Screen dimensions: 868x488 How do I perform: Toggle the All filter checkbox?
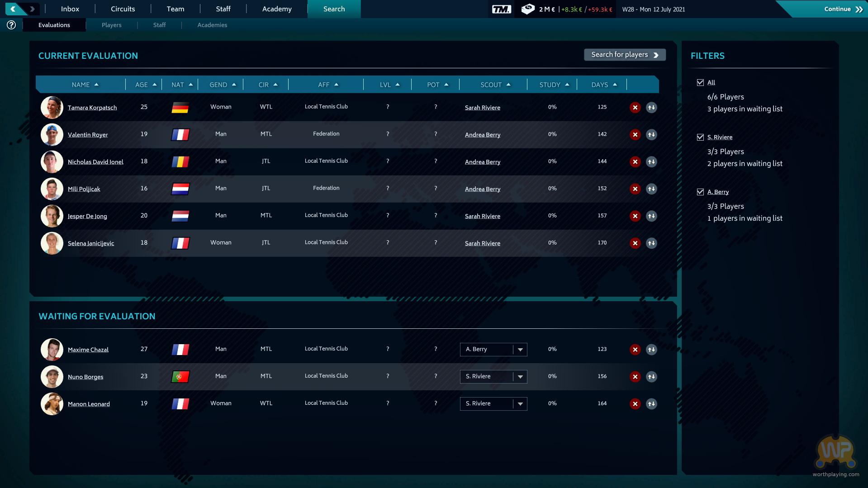pyautogui.click(x=700, y=82)
